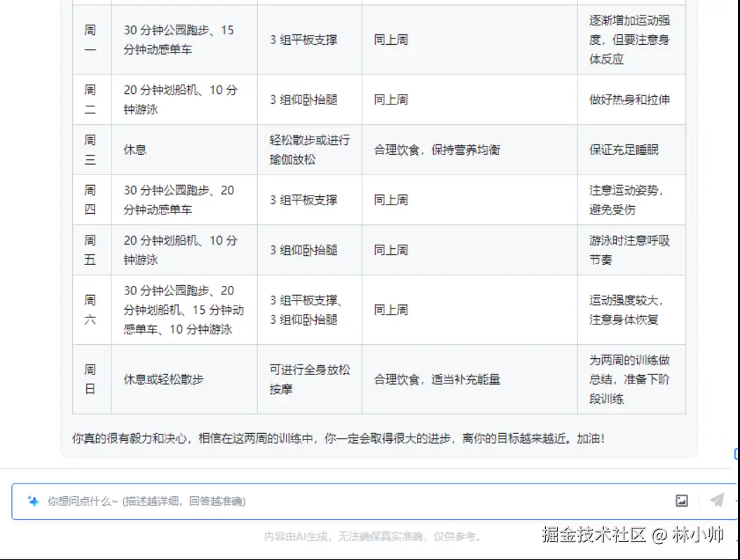Click the message input field
The image size is (740, 560).
click(315, 500)
